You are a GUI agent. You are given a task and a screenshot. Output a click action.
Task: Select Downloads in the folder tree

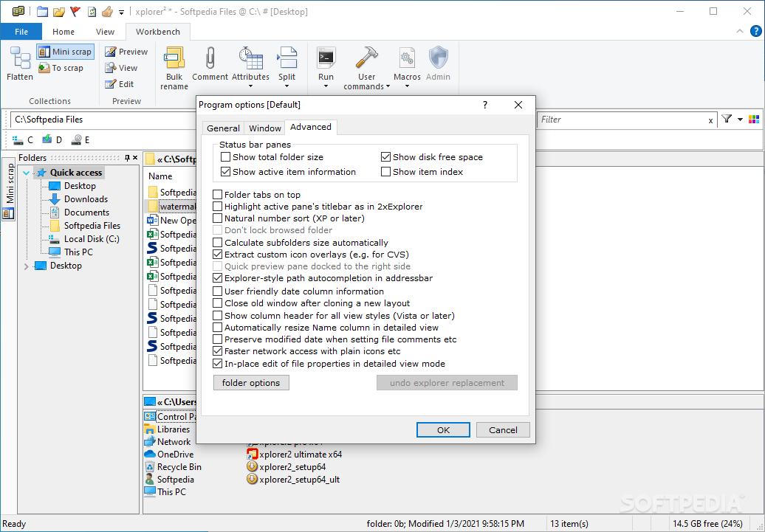point(86,199)
